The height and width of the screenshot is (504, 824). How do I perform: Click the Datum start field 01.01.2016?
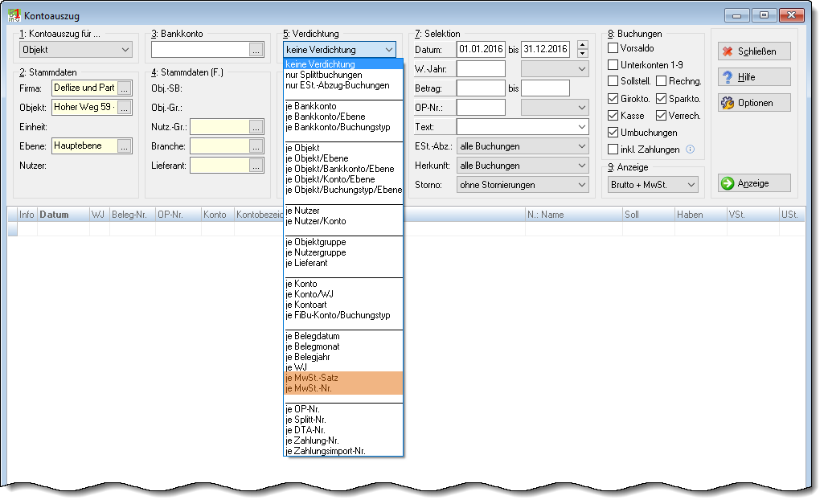[x=481, y=49]
